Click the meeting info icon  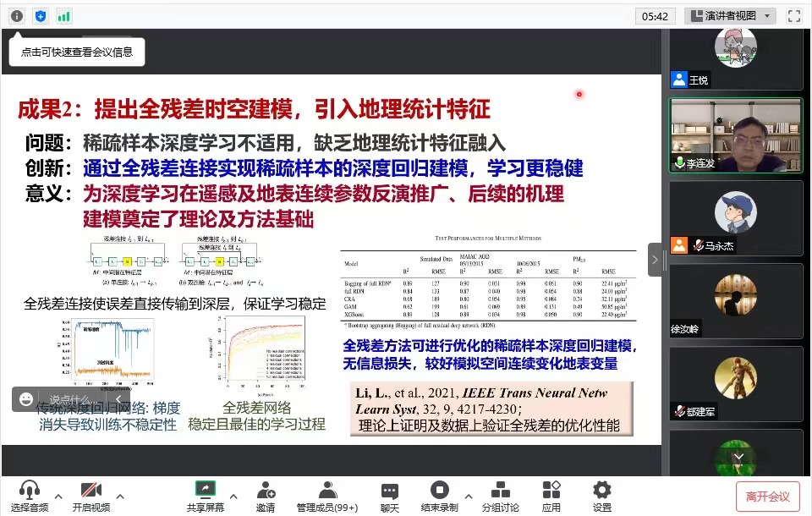(x=17, y=16)
